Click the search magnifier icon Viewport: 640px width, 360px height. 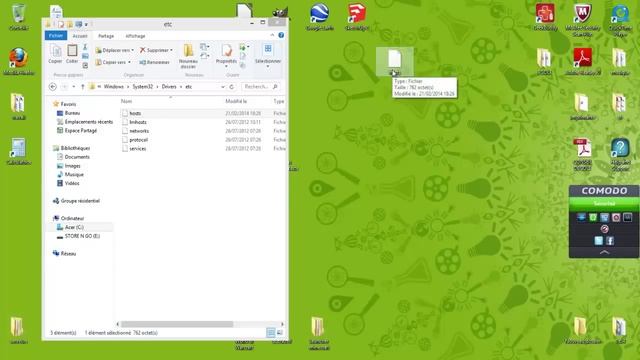coord(275,87)
